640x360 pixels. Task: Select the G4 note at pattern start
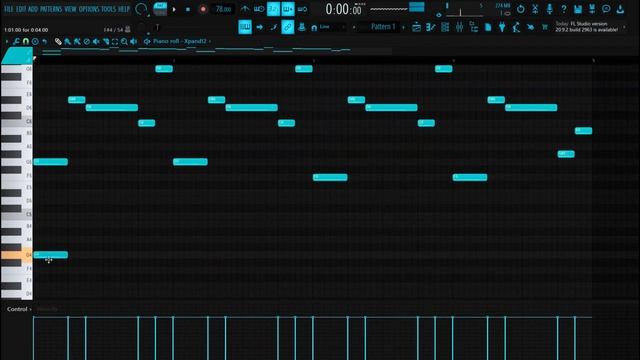[51, 255]
